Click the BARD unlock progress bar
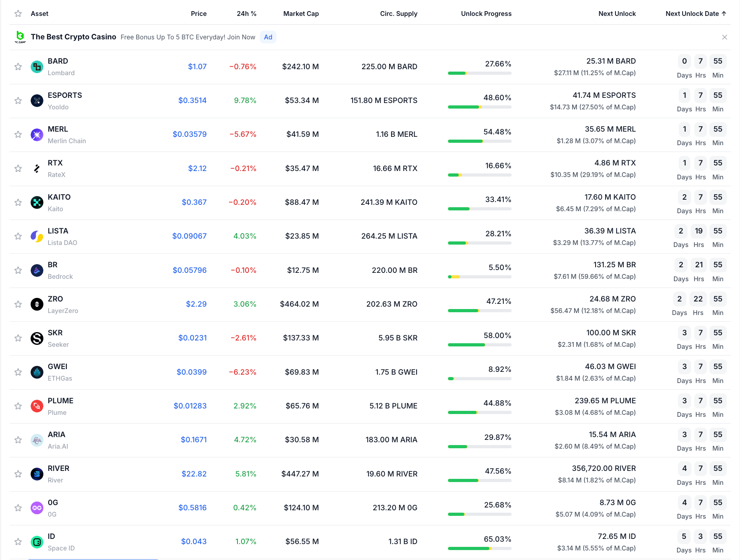 480,73
